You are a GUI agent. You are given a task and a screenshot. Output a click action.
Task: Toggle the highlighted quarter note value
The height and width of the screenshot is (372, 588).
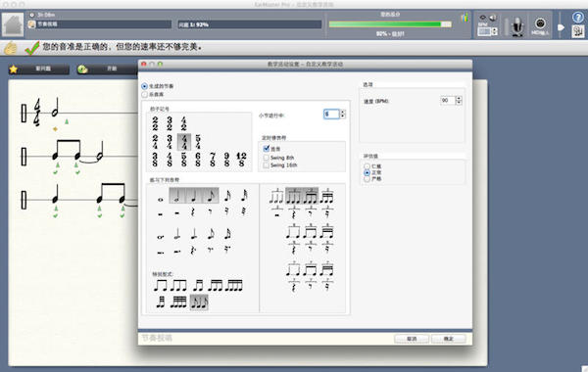coord(194,196)
